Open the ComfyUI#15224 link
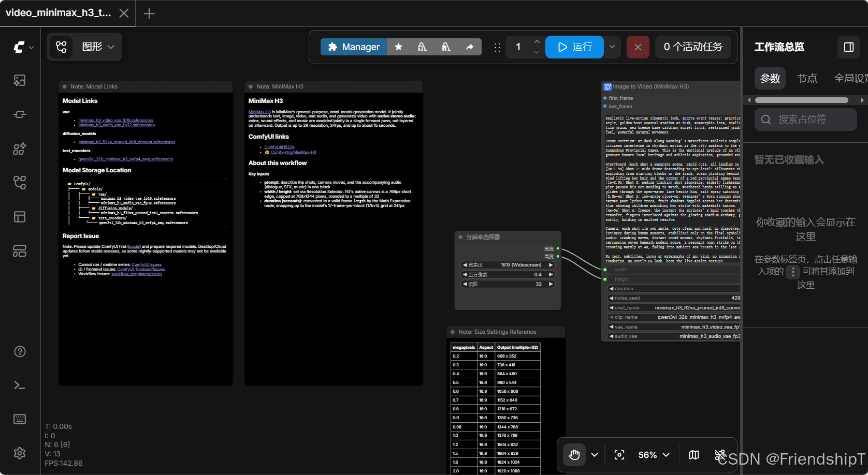The height and width of the screenshot is (475, 868). click(279, 147)
